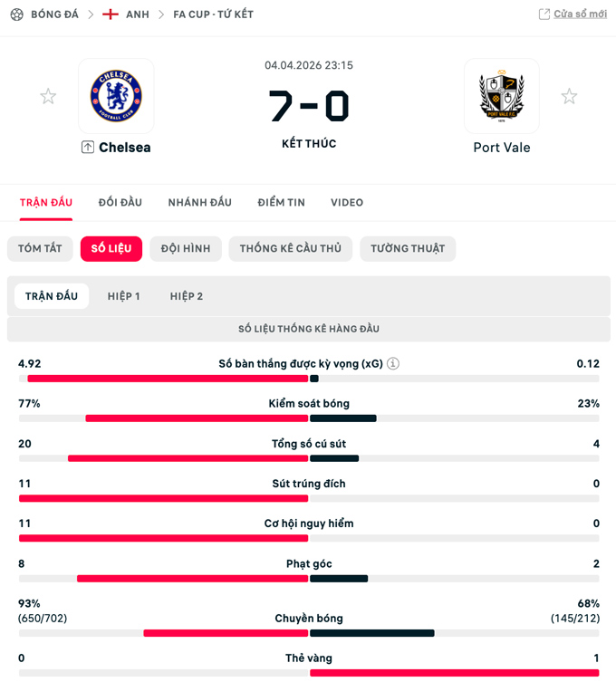The image size is (616, 682).
Task: Click the football icon in breadcrumb
Action: 16,14
